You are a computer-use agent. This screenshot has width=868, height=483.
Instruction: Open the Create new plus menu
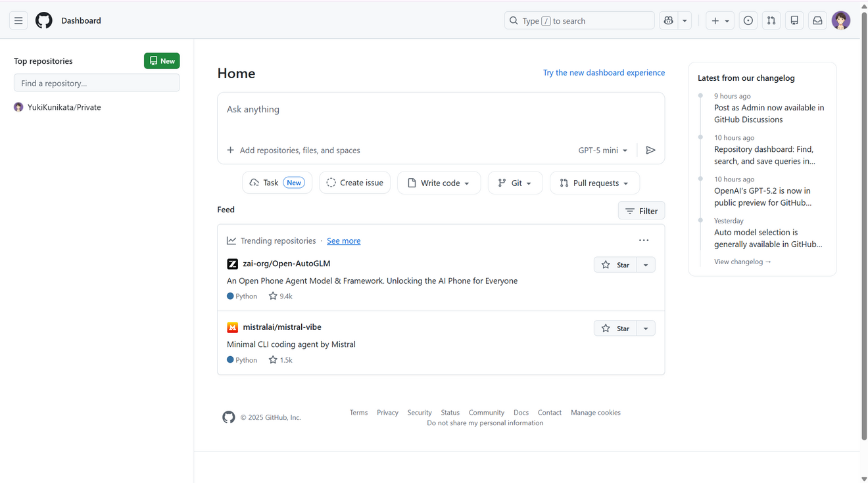tap(720, 21)
